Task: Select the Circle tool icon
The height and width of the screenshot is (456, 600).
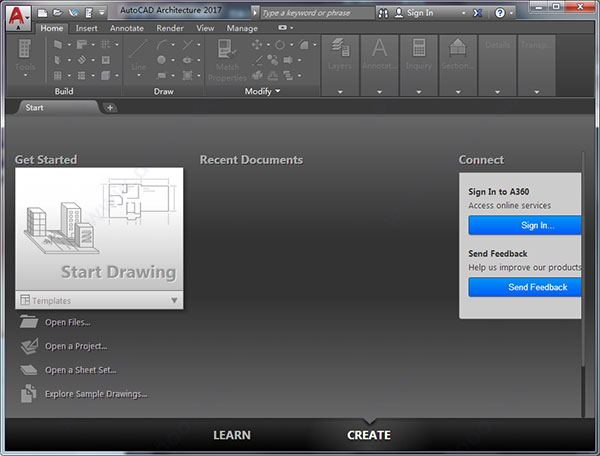Action: (161, 60)
